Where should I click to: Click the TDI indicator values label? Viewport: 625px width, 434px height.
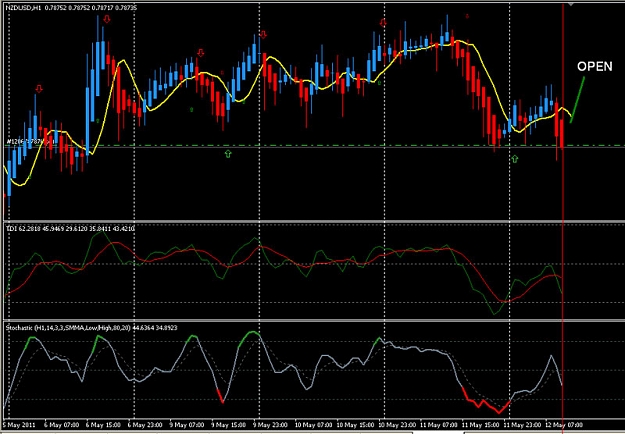(70, 228)
